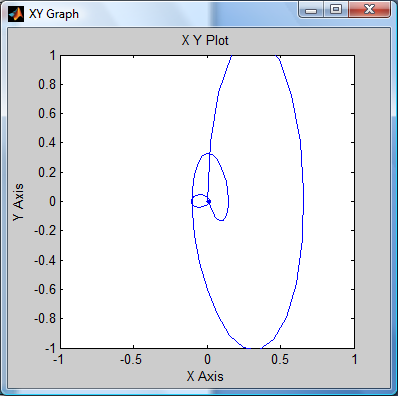
Task: Click the X Axis label
Action: click(x=205, y=376)
